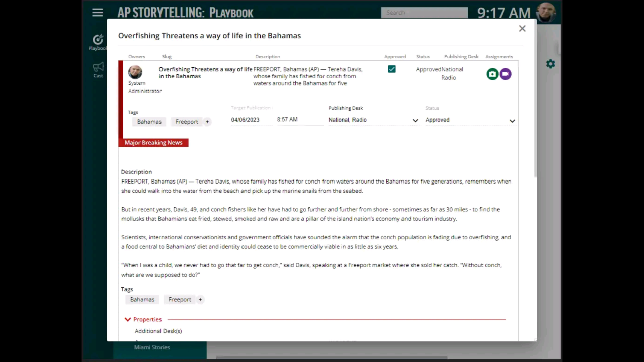Click the settings gear icon
644x362 pixels.
coord(551,64)
